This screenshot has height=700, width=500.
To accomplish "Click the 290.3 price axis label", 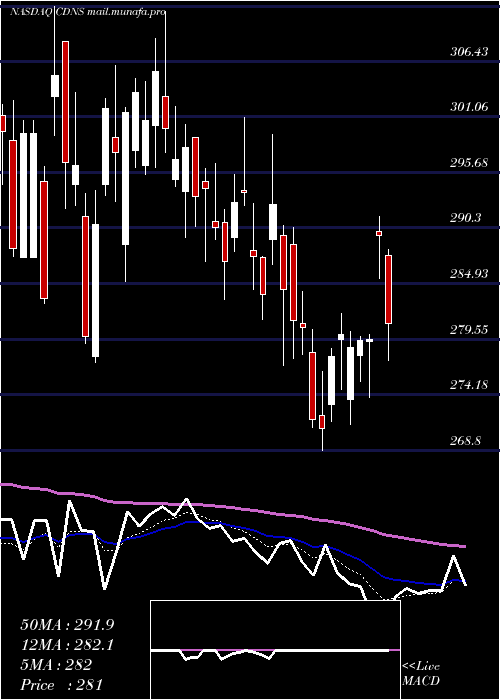I will 466,218.
